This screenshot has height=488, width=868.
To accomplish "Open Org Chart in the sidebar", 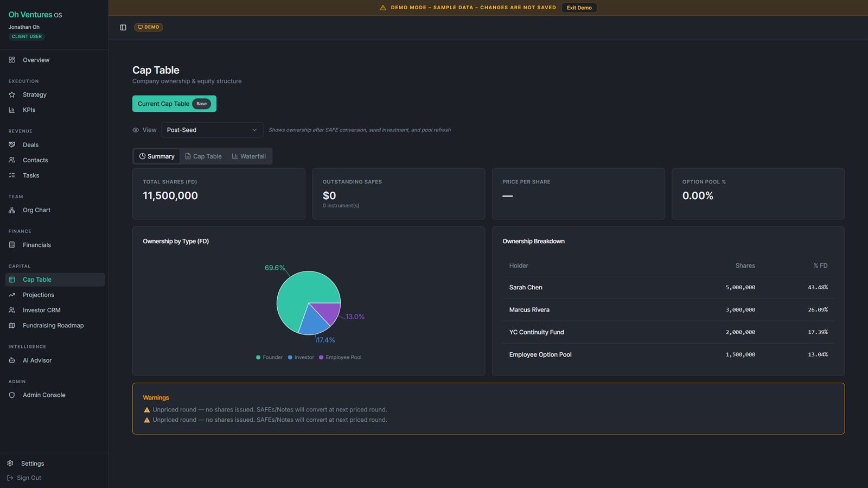I will 54,210.
